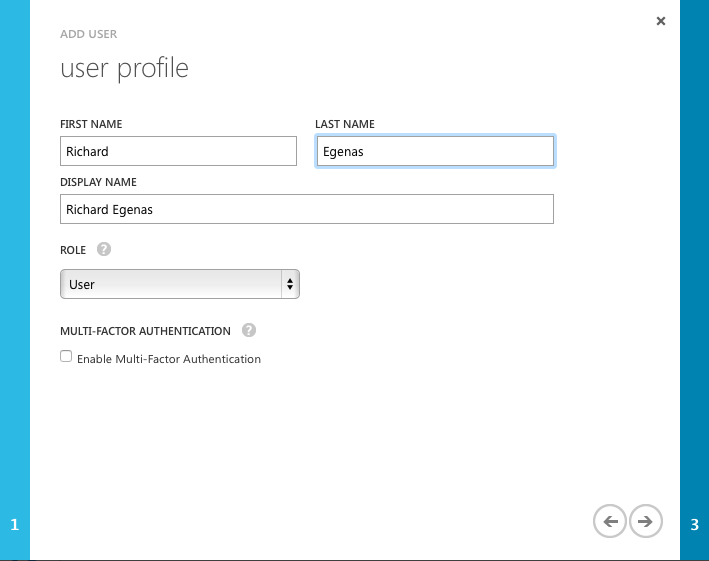Open the Role dropdown showing User
The height and width of the screenshot is (561, 709).
[x=170, y=284]
